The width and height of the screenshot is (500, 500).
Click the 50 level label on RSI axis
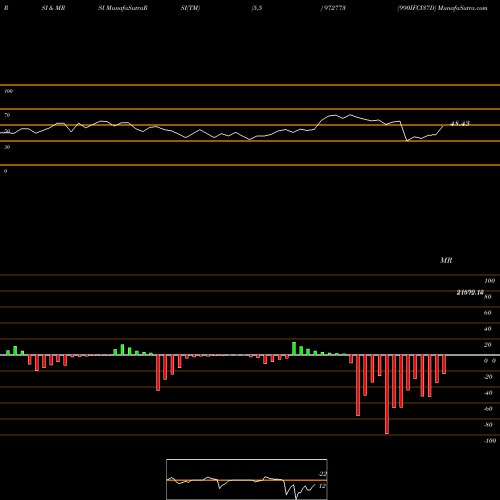tap(7, 131)
